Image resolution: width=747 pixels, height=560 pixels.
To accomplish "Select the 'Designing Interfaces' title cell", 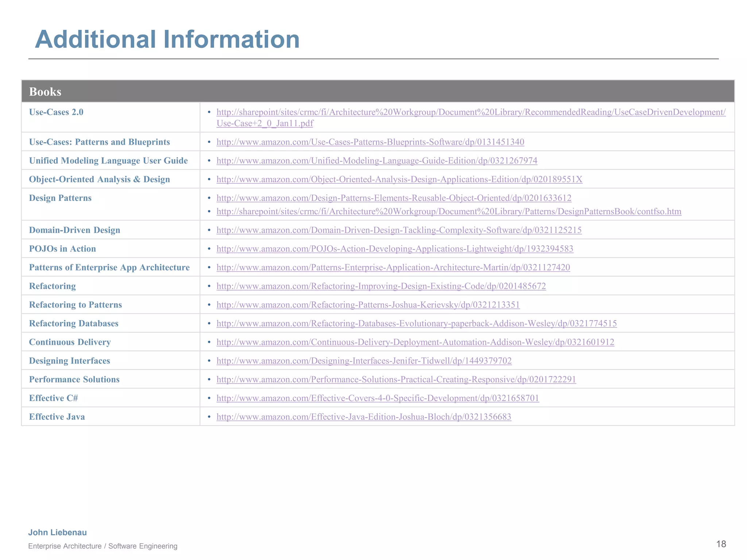I will coord(111,361).
